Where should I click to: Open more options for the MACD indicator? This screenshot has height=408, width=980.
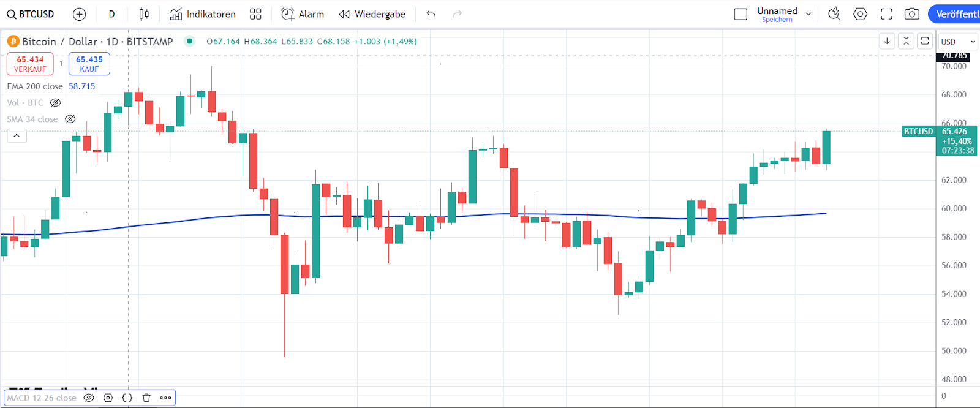[165, 398]
